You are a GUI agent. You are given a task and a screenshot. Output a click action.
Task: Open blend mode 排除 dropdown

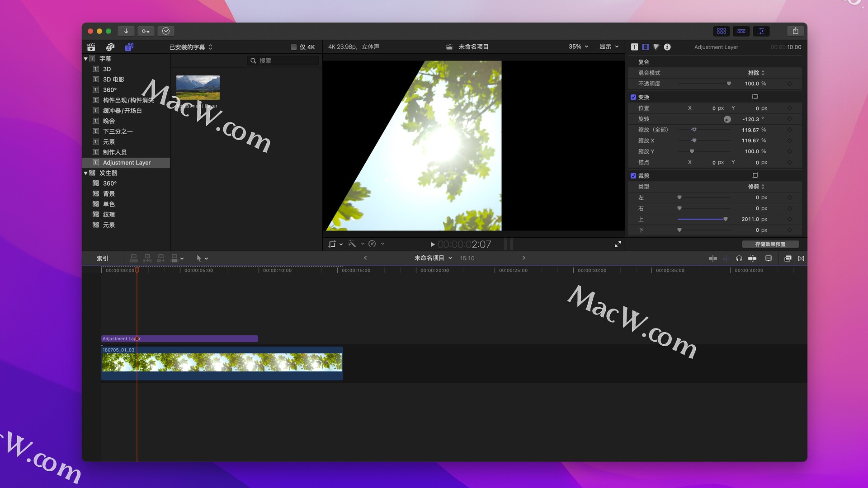(x=756, y=73)
